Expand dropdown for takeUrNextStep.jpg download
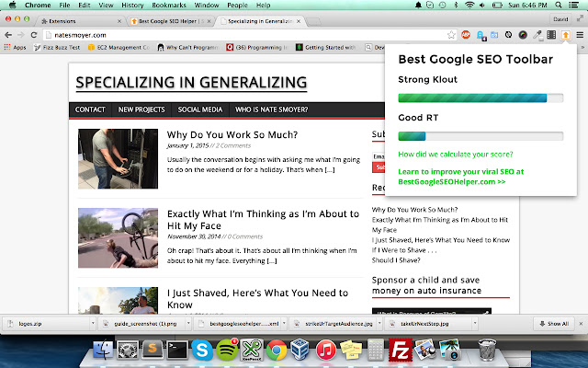The height and width of the screenshot is (368, 588). [475, 323]
